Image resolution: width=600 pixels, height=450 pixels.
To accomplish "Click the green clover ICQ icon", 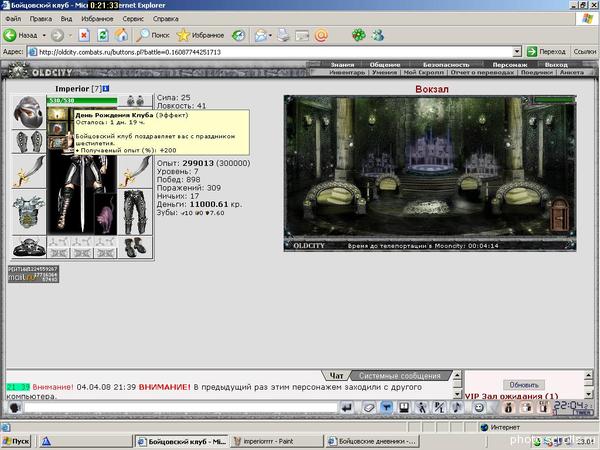I will coord(359,36).
